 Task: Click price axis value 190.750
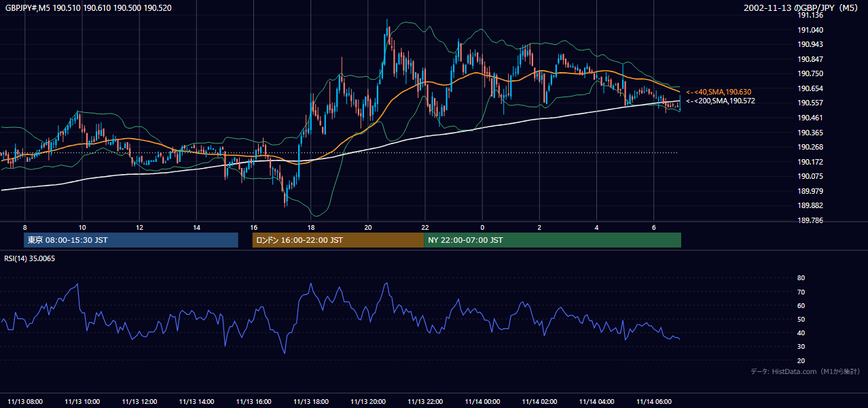pyautogui.click(x=810, y=73)
